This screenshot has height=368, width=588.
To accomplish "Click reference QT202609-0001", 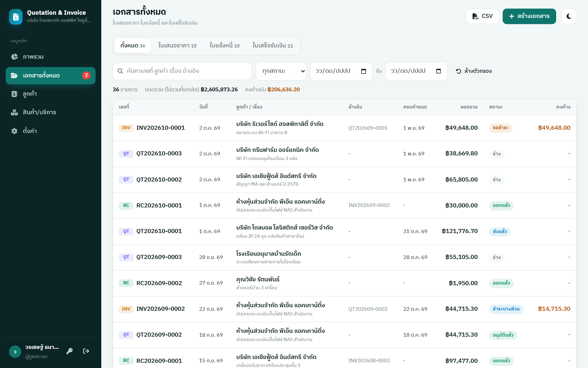I will pyautogui.click(x=368, y=128).
